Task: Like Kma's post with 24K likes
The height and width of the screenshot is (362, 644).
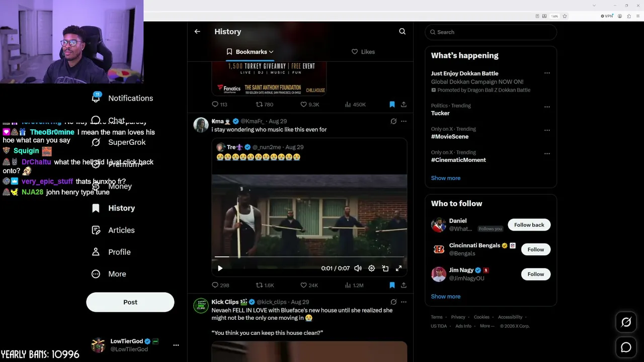Action: point(309,285)
